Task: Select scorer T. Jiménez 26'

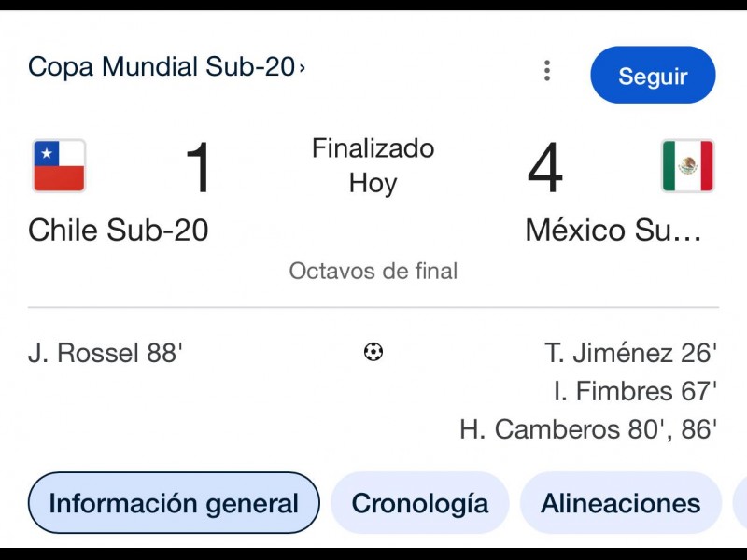Action: tap(630, 354)
